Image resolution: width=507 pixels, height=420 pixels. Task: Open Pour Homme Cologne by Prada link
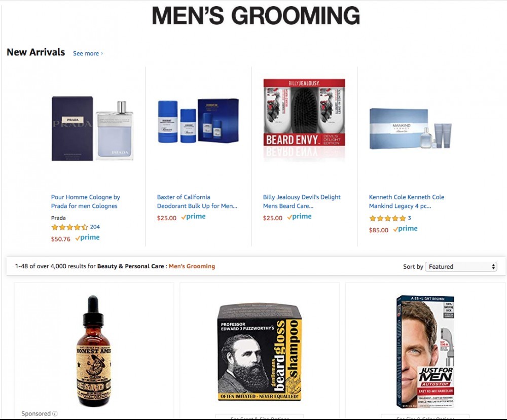[85, 201]
